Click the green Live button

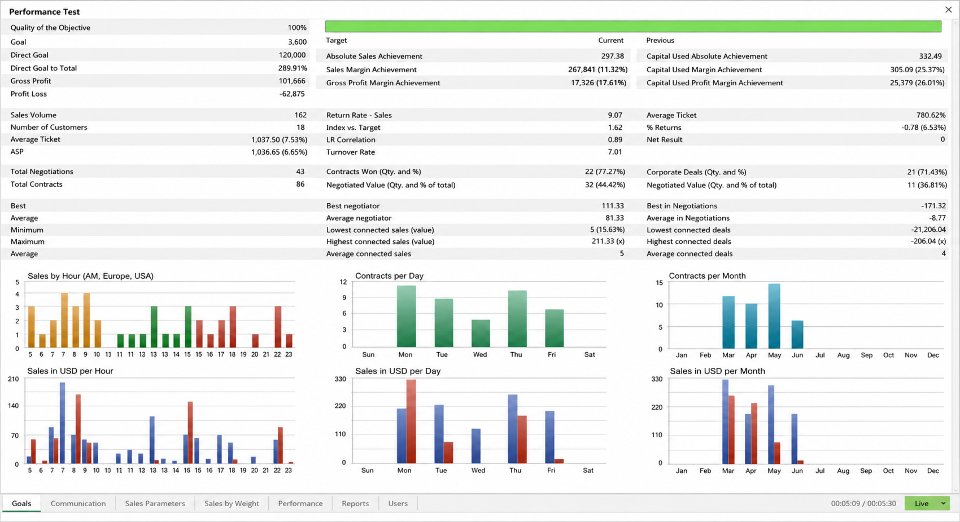921,503
